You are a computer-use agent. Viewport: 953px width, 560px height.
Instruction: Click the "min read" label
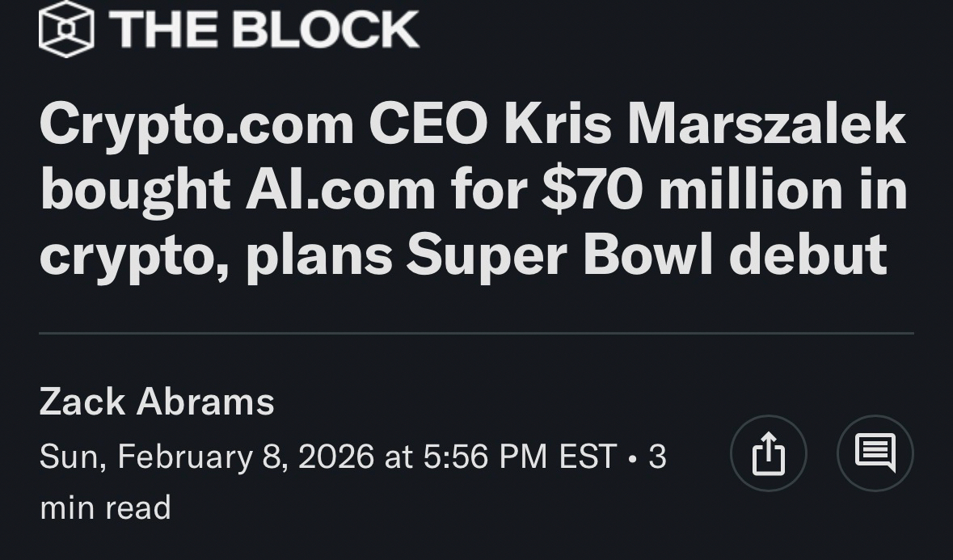pyautogui.click(x=105, y=507)
